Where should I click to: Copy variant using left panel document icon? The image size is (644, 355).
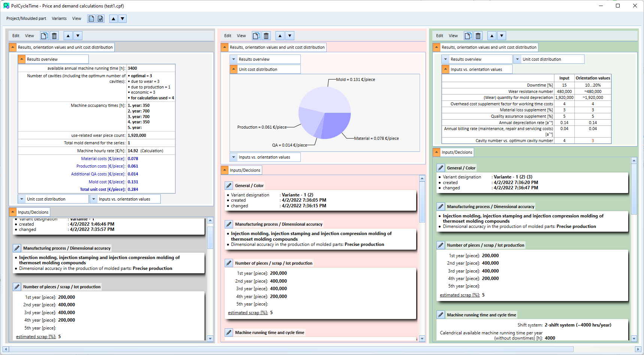44,36
